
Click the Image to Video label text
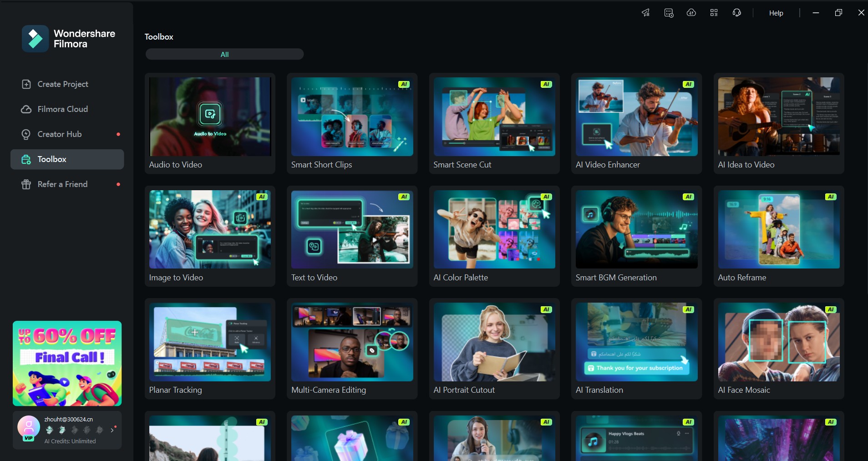[x=176, y=278]
